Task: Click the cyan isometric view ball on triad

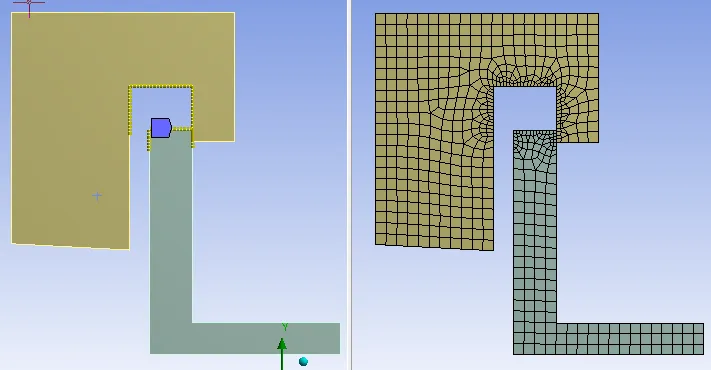Action: tap(303, 361)
